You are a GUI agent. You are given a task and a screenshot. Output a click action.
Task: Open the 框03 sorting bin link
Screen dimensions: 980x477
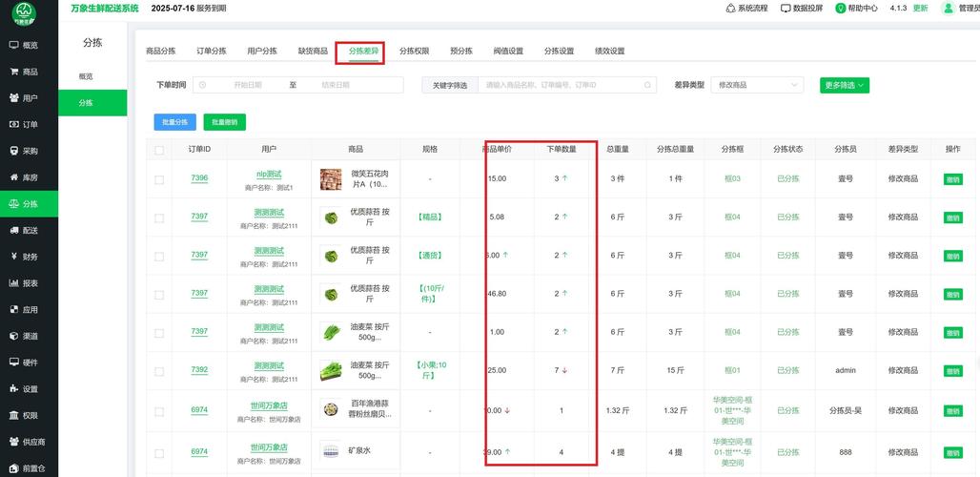point(732,178)
